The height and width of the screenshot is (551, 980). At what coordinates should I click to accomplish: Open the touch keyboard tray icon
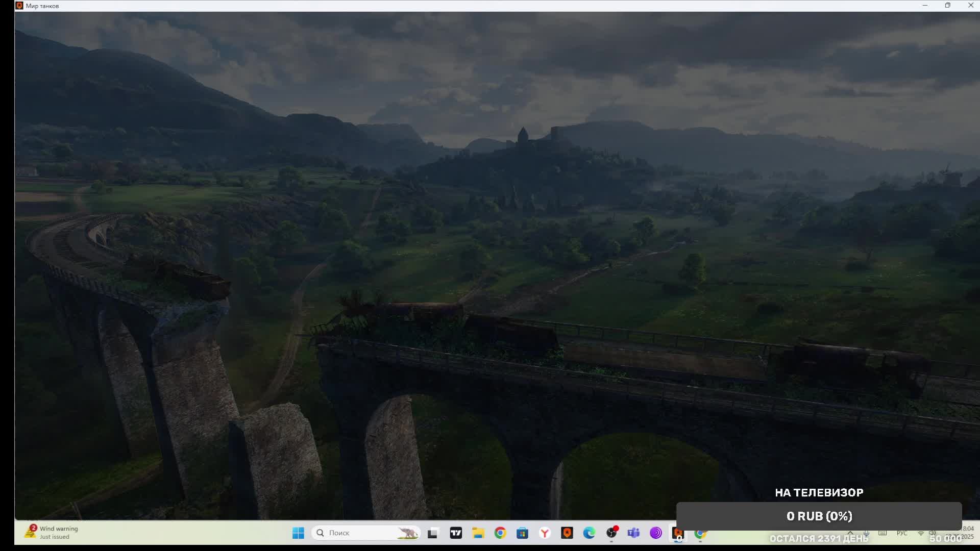[x=883, y=533]
